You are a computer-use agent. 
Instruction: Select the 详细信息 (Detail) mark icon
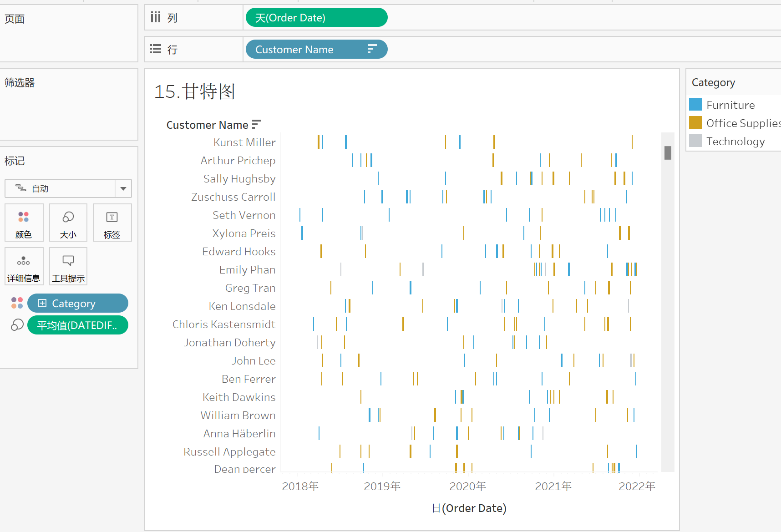pyautogui.click(x=24, y=266)
